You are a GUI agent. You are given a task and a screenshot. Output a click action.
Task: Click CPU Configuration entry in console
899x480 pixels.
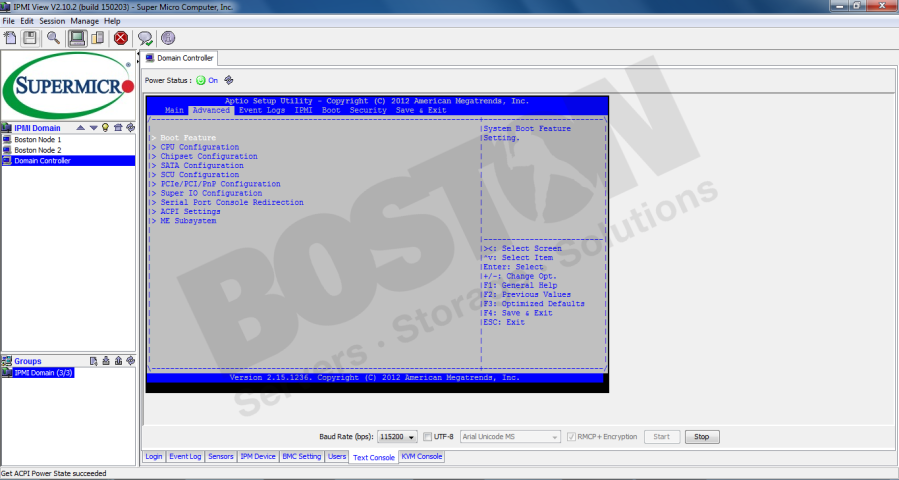200,147
